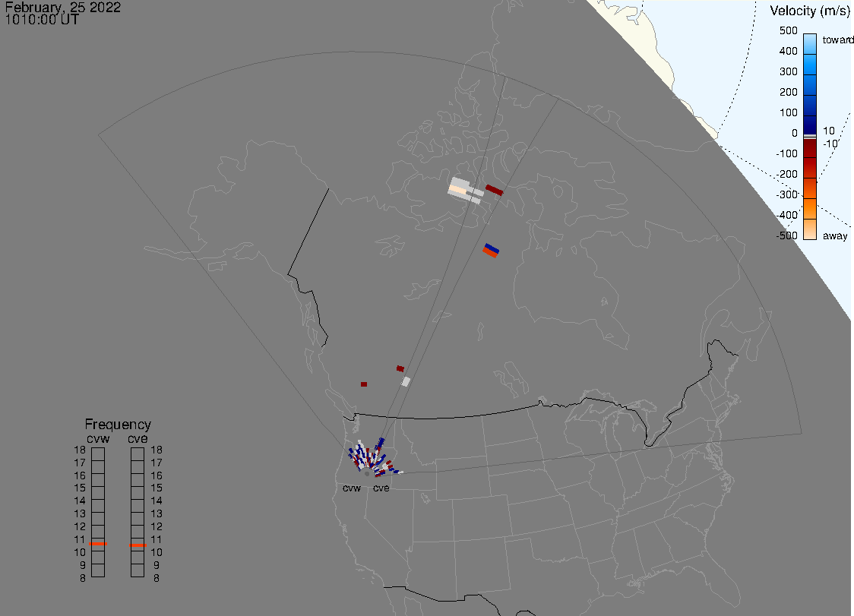
Task: Click the gray radar station dot
Action: (366, 474)
